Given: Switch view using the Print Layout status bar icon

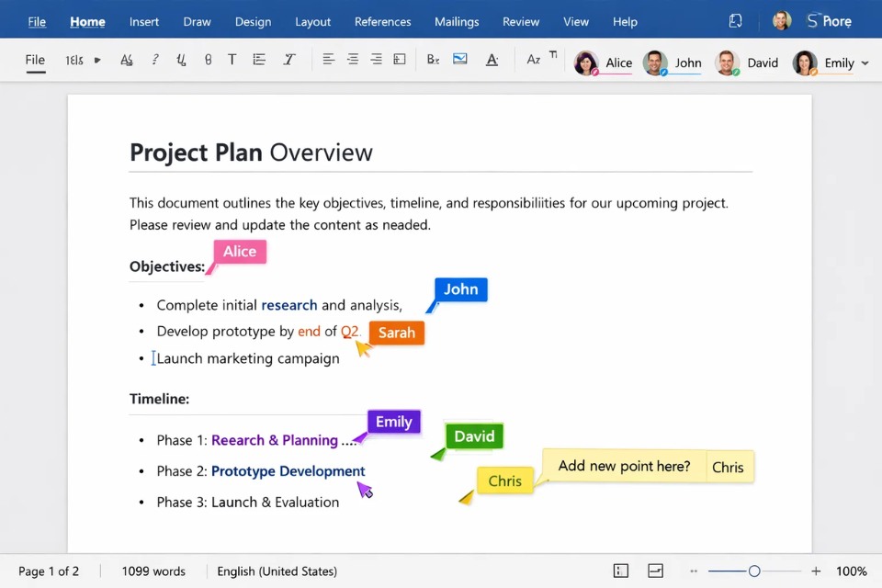Looking at the screenshot, I should click(655, 571).
